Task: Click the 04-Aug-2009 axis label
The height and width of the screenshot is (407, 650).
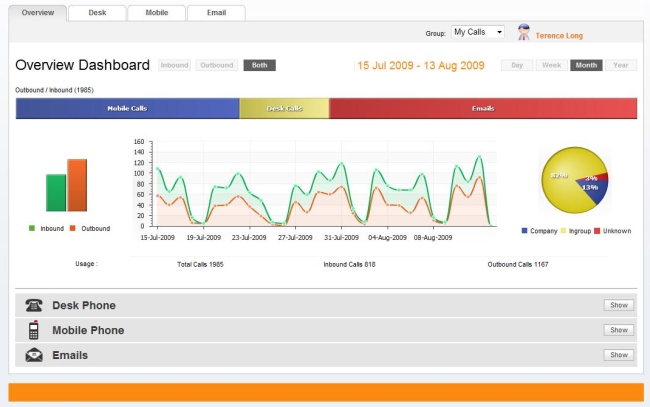Action: click(x=387, y=237)
